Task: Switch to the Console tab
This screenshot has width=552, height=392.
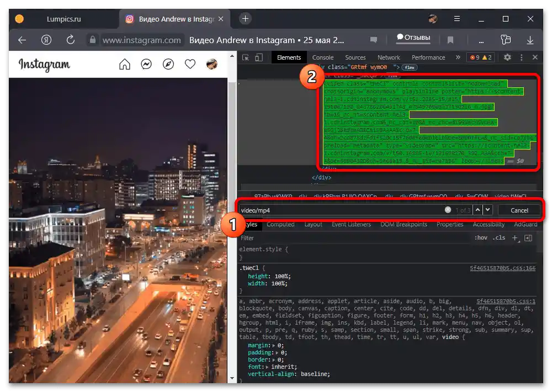Action: coord(323,57)
